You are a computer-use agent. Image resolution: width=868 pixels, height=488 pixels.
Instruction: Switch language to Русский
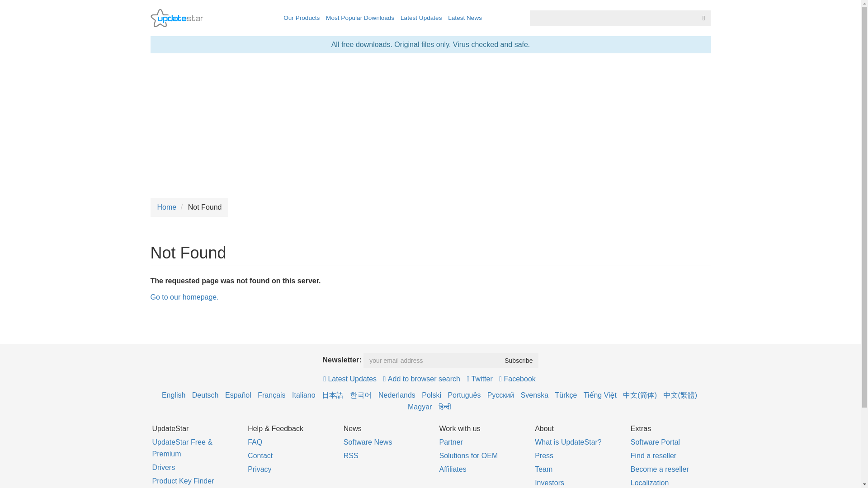(500, 395)
